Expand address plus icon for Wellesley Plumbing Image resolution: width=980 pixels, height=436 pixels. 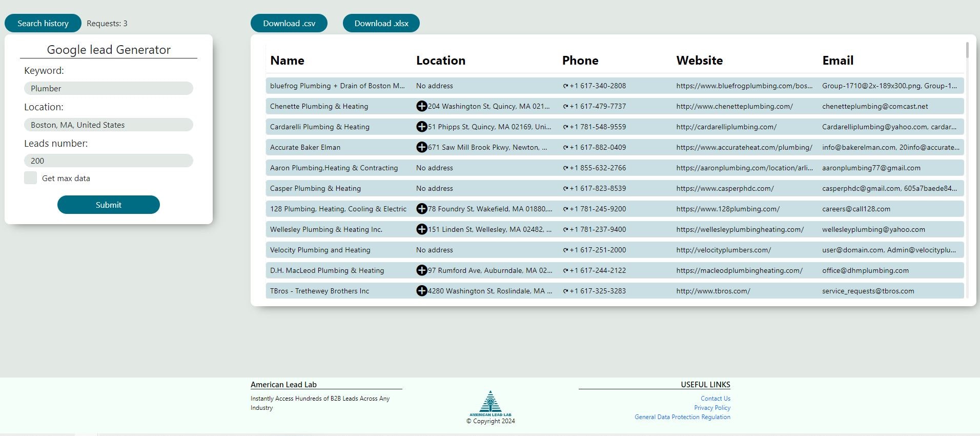point(421,229)
